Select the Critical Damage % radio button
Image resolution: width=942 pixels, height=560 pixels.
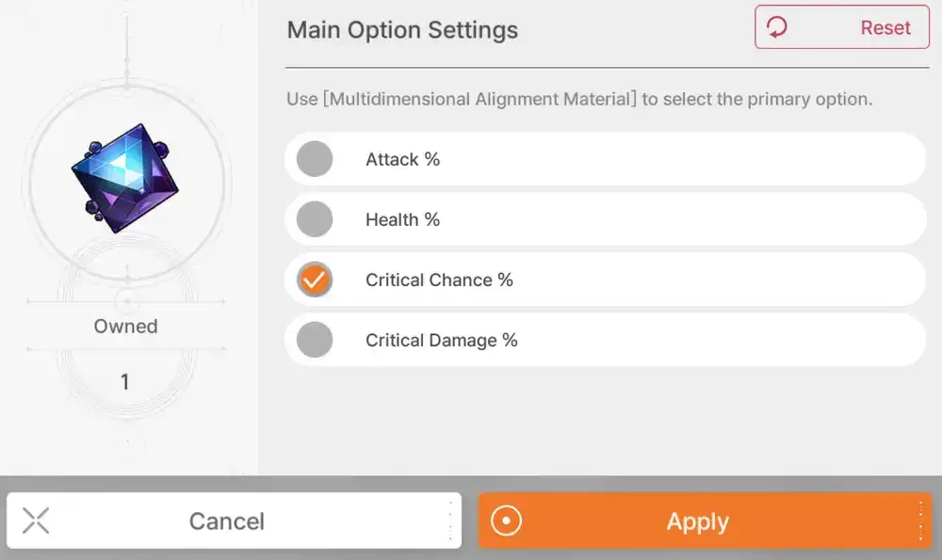pos(315,340)
